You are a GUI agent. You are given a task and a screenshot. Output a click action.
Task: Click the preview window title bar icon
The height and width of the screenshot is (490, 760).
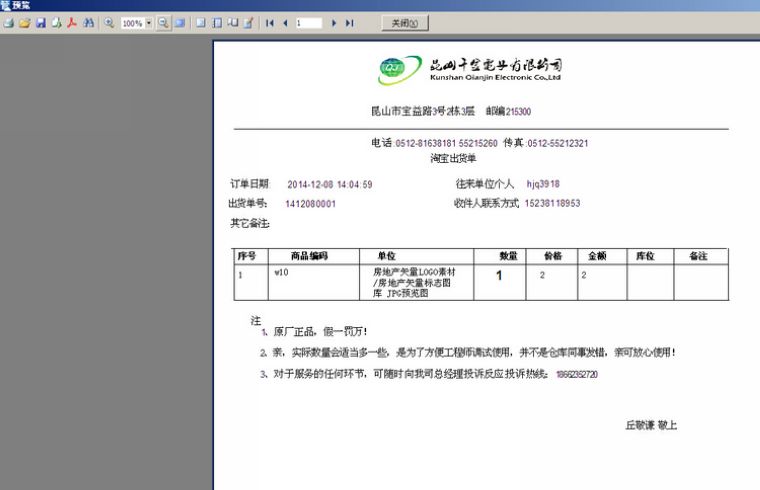pos(5,5)
